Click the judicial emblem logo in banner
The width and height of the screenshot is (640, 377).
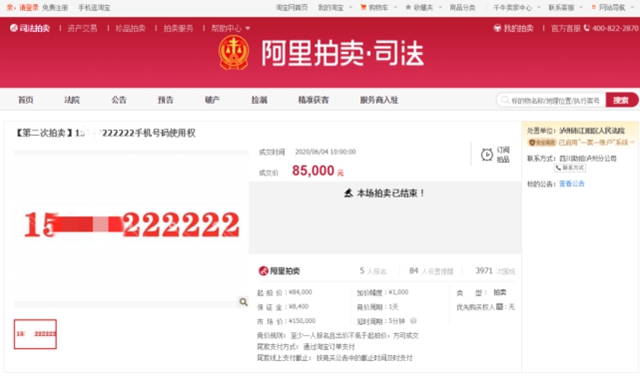click(233, 53)
